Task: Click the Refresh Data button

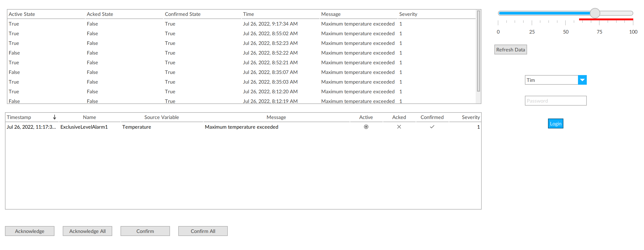Action: 510,50
